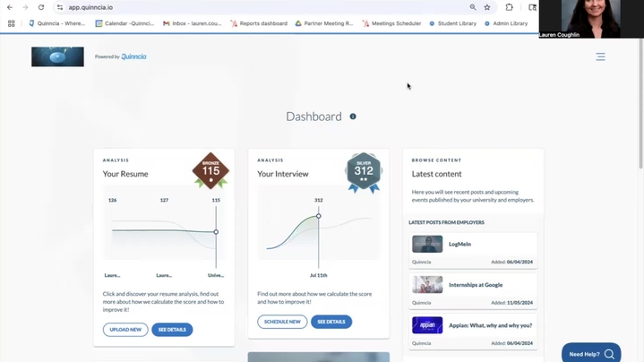Bookmark this page with the star icon
644x362 pixels.
click(487, 7)
